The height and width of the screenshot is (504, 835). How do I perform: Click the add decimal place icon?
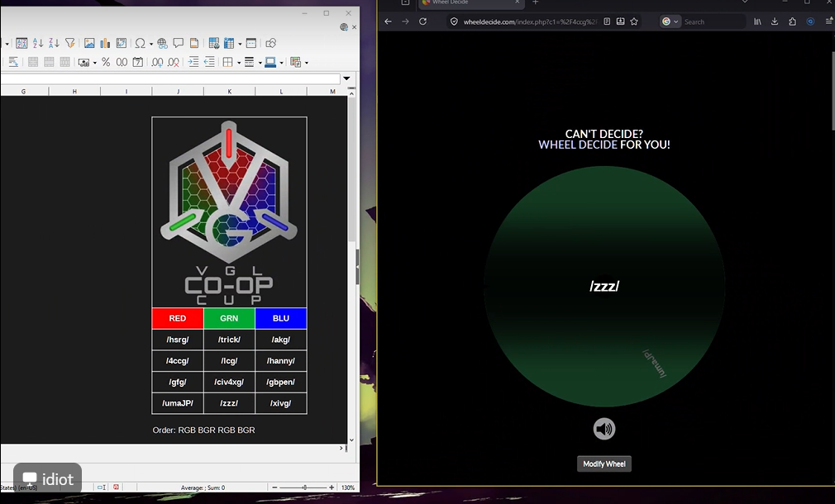coord(157,62)
